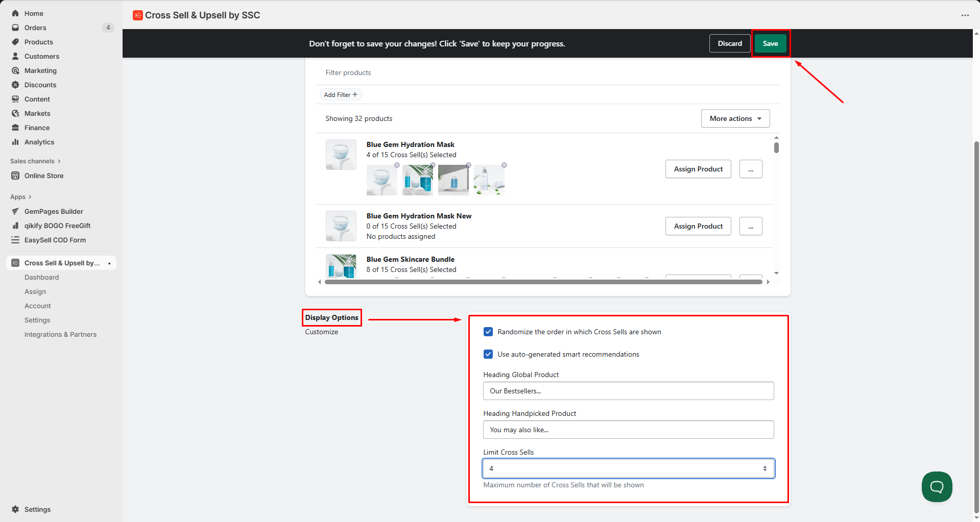Go to Dashboard in the app submenu
The image size is (980, 522).
[x=41, y=277]
